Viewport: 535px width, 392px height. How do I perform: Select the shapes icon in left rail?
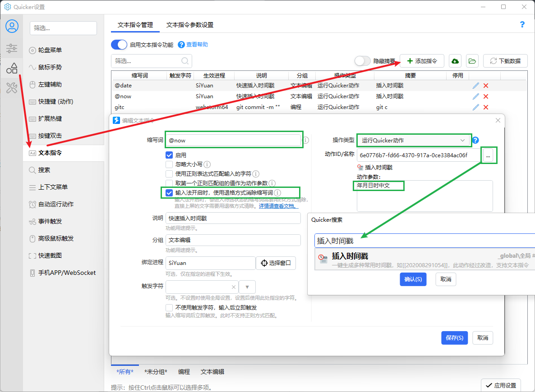pos(12,68)
